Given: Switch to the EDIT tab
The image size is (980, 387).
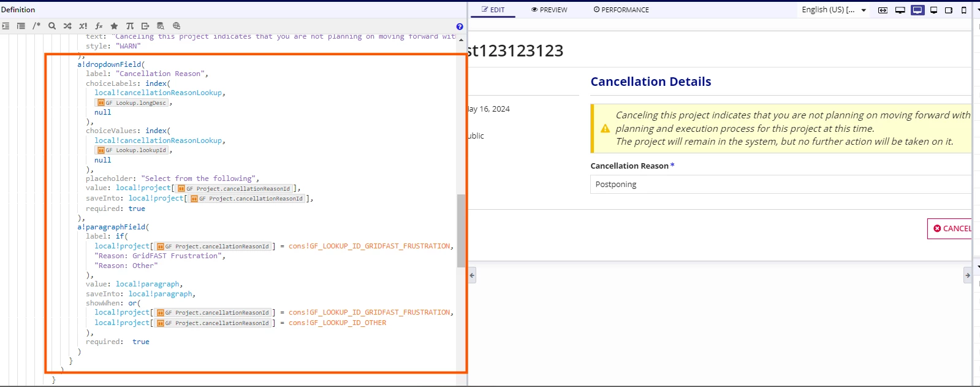Looking at the screenshot, I should pyautogui.click(x=493, y=10).
